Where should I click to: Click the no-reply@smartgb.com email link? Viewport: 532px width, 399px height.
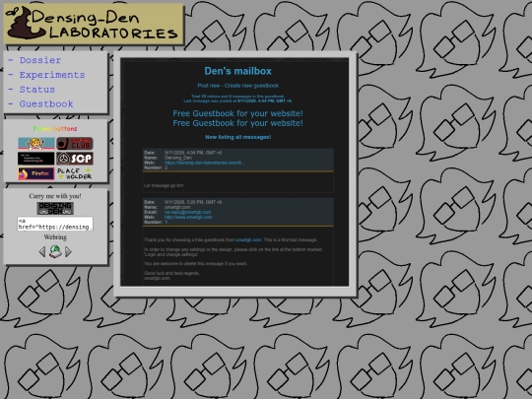pos(187,212)
